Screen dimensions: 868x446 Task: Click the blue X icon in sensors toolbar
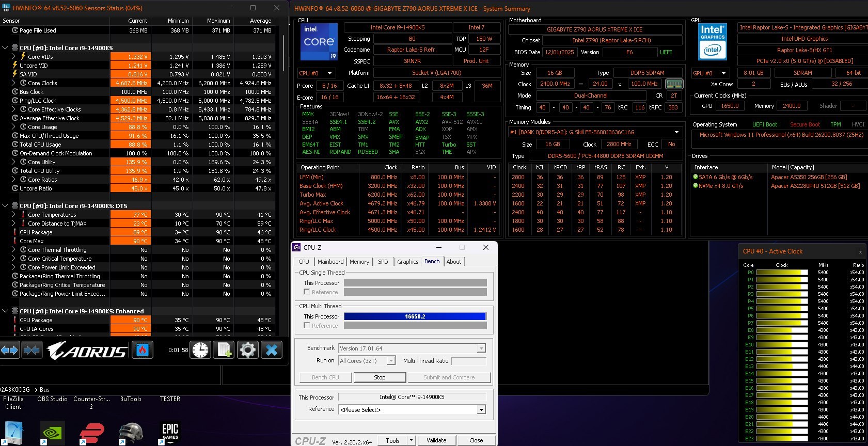(272, 350)
